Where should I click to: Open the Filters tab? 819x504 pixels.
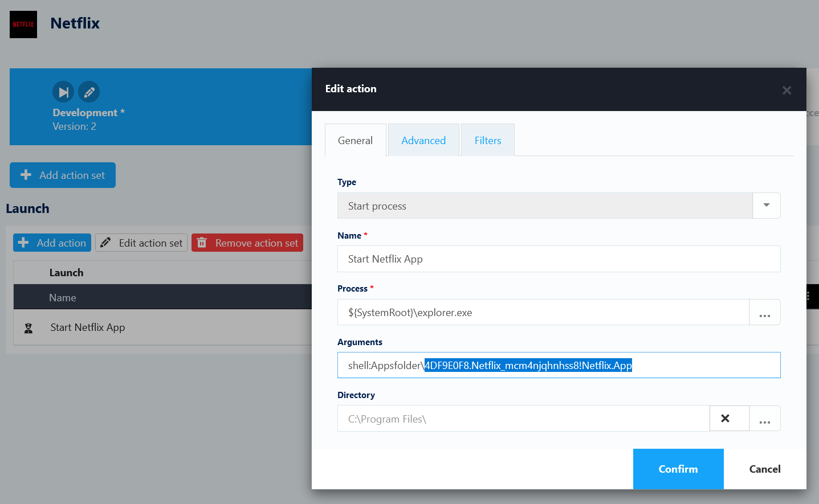point(488,140)
